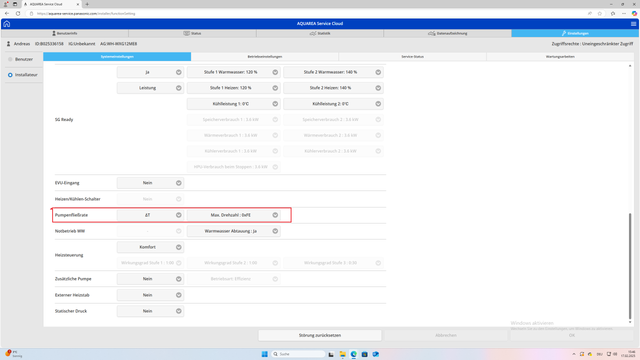640x360 pixels.
Task: Open EVU-Eingang Nein dropdown
Action: pos(150,183)
